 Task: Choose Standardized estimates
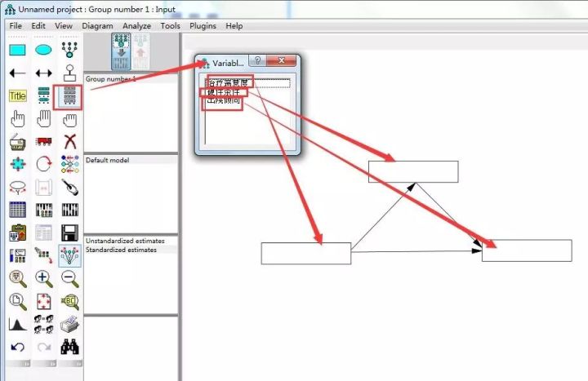(x=131, y=250)
